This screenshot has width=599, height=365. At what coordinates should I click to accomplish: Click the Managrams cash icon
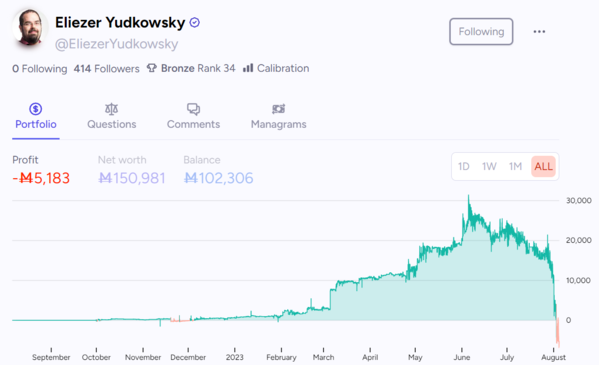pyautogui.click(x=278, y=109)
